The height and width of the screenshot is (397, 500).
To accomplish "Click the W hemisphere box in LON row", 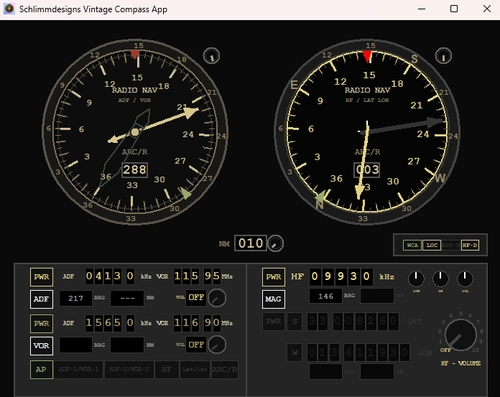I will (x=295, y=353).
